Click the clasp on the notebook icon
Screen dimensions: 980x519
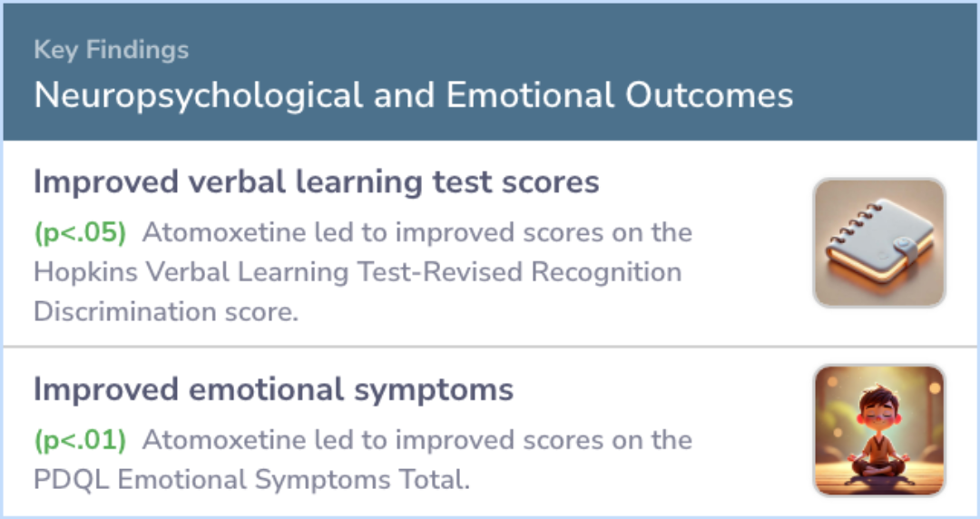[x=906, y=248]
